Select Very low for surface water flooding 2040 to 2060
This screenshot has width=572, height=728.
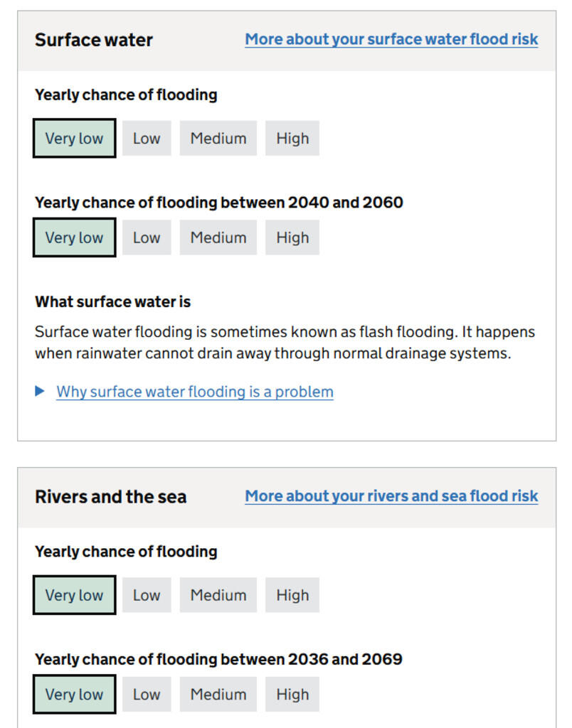pos(74,237)
